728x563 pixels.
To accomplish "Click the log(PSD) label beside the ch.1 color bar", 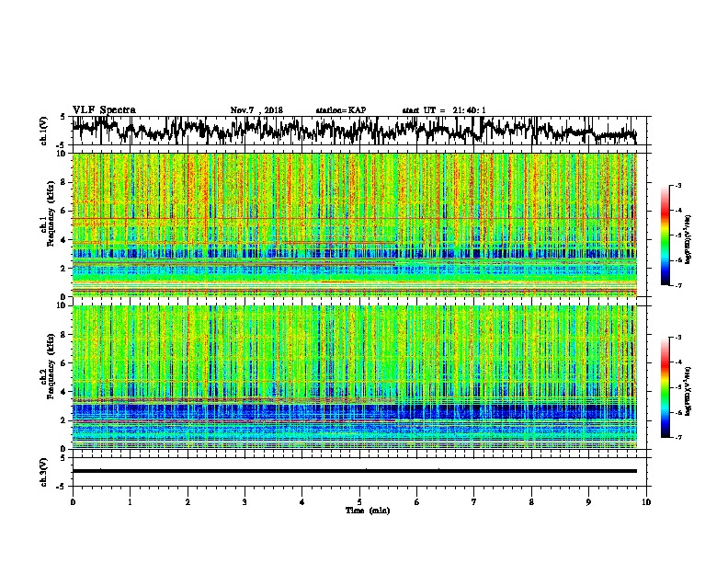I will click(x=688, y=239).
